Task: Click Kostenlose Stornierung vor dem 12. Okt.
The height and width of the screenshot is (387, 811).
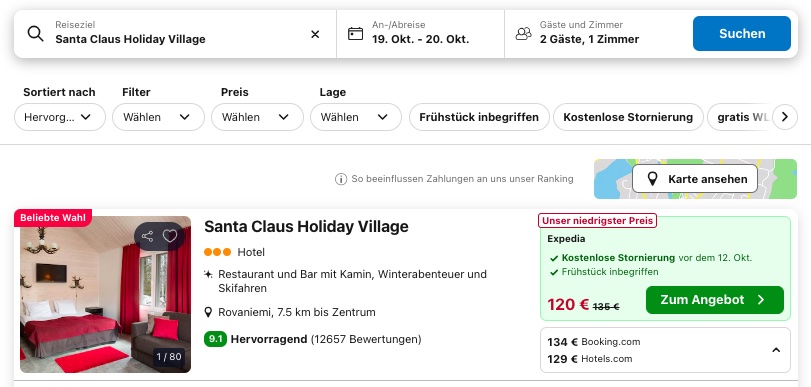Action: point(657,258)
